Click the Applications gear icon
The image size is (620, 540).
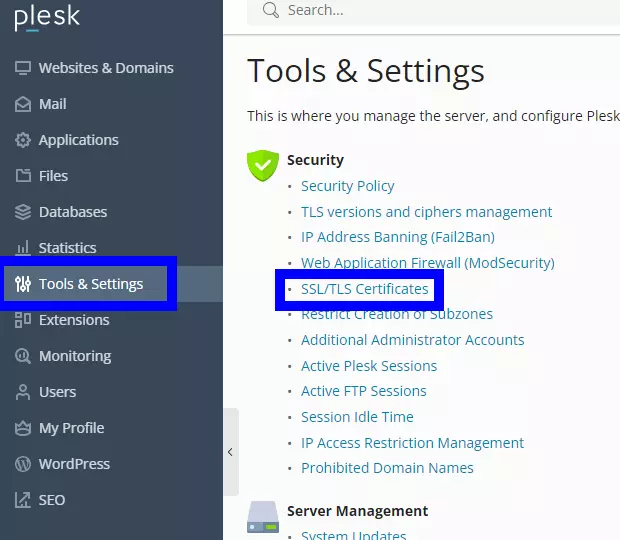23,140
